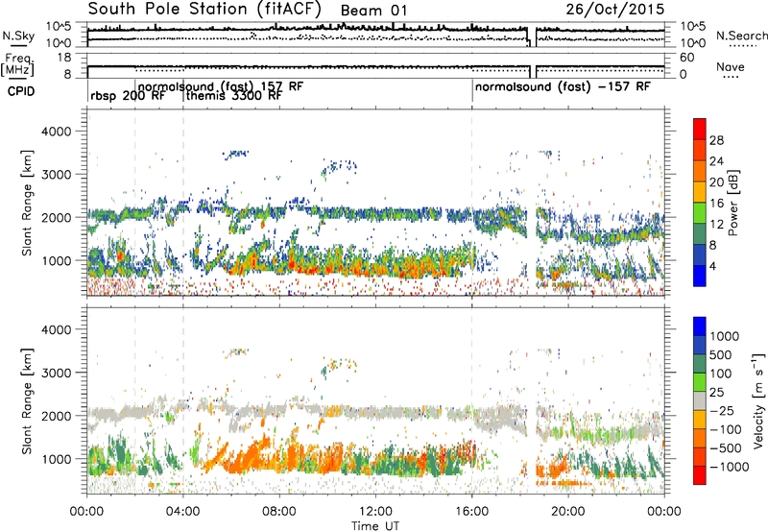The height and width of the screenshot is (532, 768).
Task: Click the '-500' velocity colorbar tick
Action: click(726, 447)
